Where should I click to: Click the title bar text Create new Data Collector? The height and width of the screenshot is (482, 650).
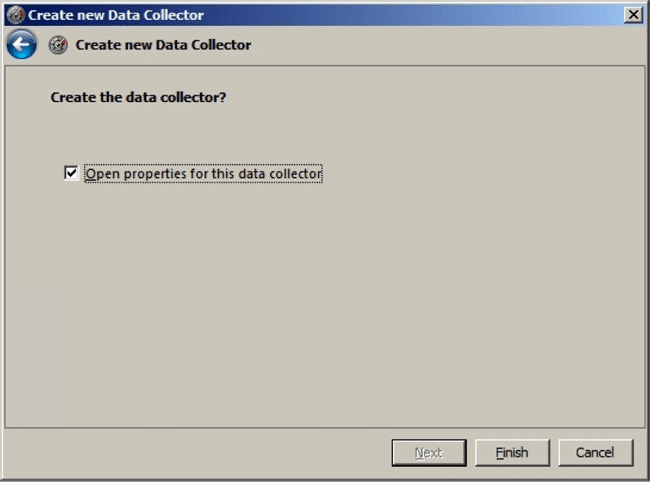click(116, 15)
